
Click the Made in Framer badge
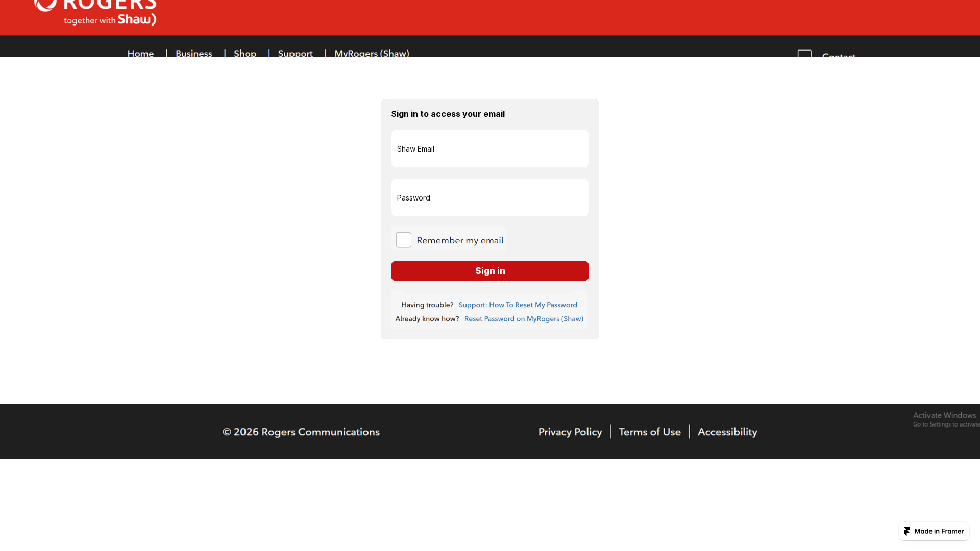[x=934, y=531]
